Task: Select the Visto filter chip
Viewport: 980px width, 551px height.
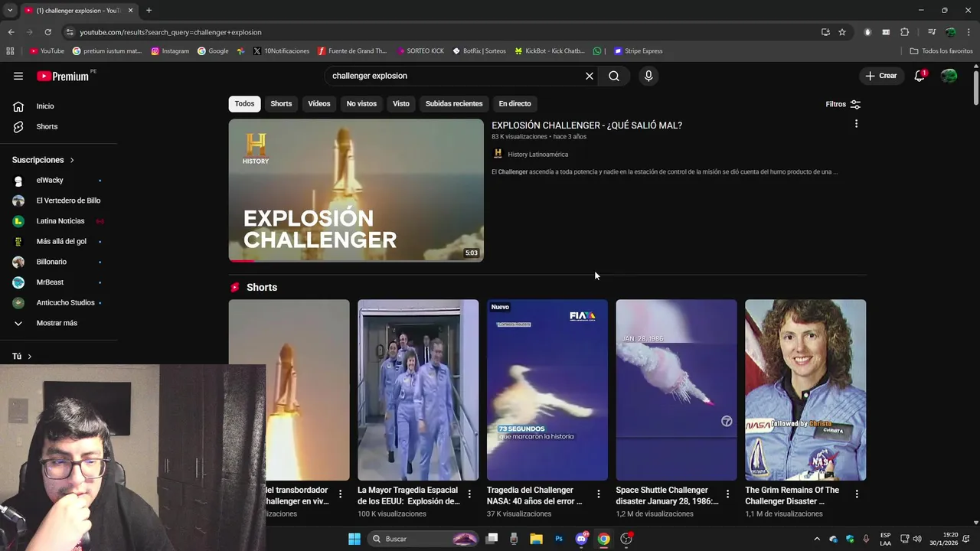Action: (401, 103)
